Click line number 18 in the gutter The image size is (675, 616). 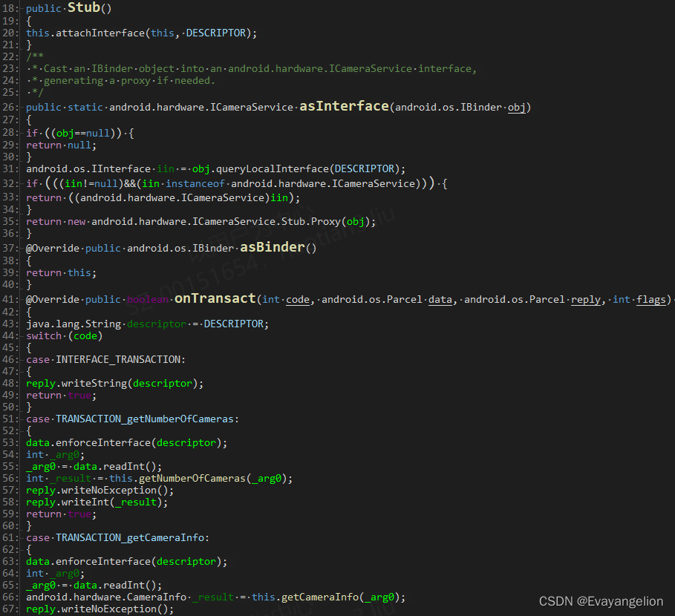pyautogui.click(x=9, y=7)
